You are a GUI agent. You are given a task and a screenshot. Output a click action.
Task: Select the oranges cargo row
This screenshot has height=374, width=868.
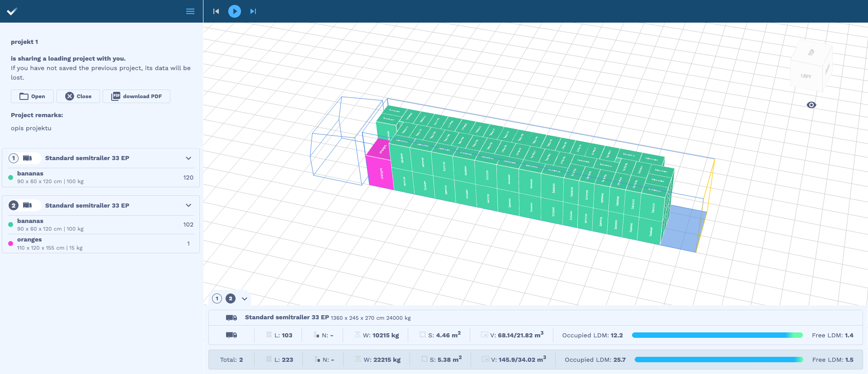coord(101,243)
